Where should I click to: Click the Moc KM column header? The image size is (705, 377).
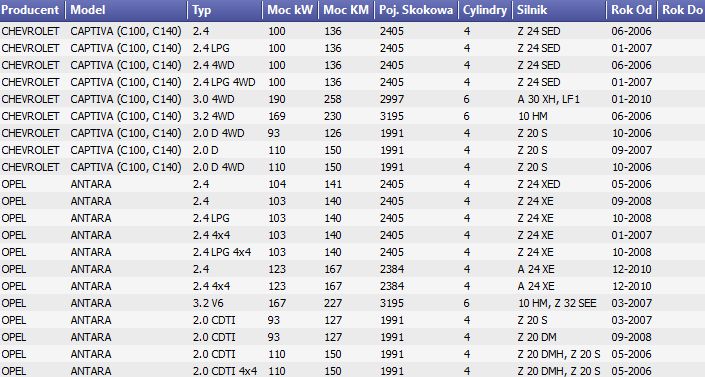[346, 10]
